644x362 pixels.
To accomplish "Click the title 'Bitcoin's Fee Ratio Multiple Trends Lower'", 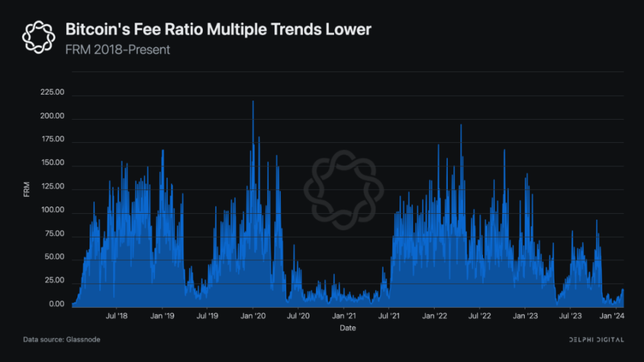I will [x=218, y=30].
